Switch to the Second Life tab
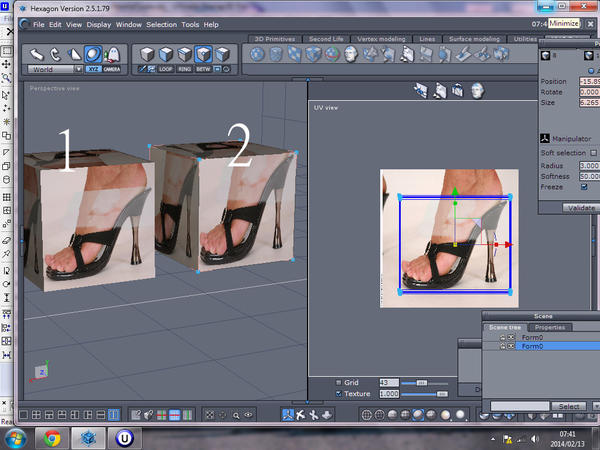 (x=326, y=39)
